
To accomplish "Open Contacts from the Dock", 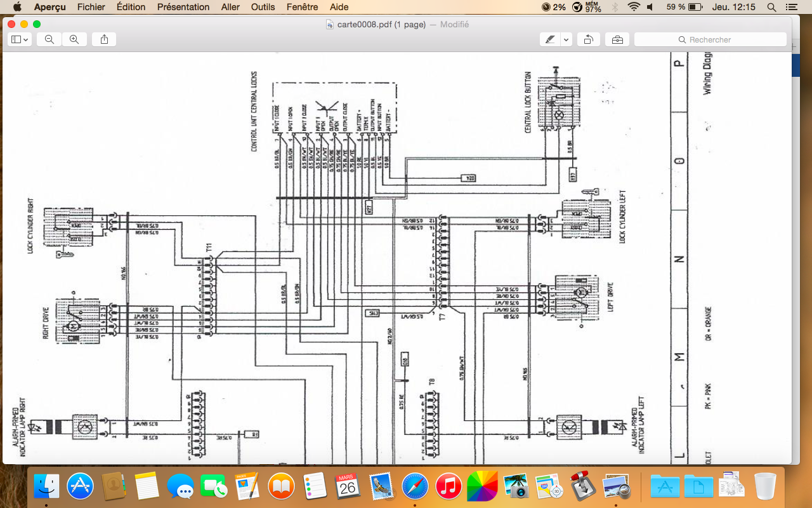I will (x=114, y=487).
